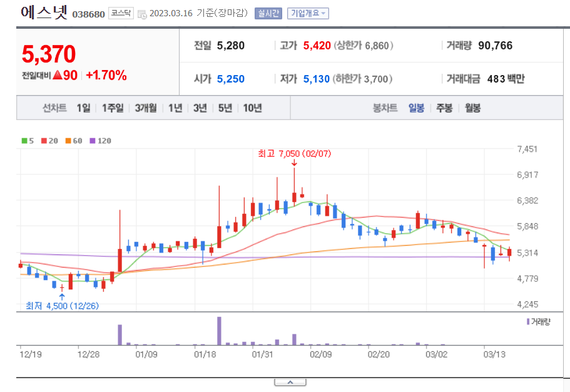Click the 저가 5,130 value

[x=317, y=79]
